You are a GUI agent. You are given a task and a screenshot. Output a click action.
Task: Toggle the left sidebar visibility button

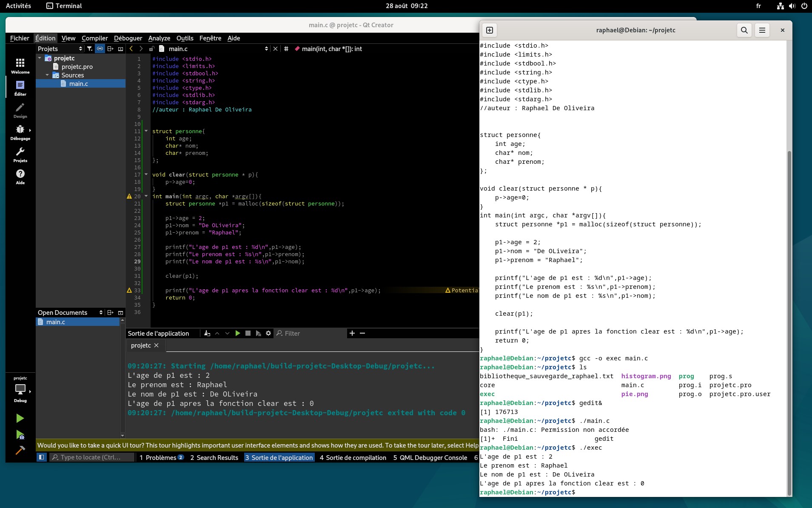coord(41,457)
